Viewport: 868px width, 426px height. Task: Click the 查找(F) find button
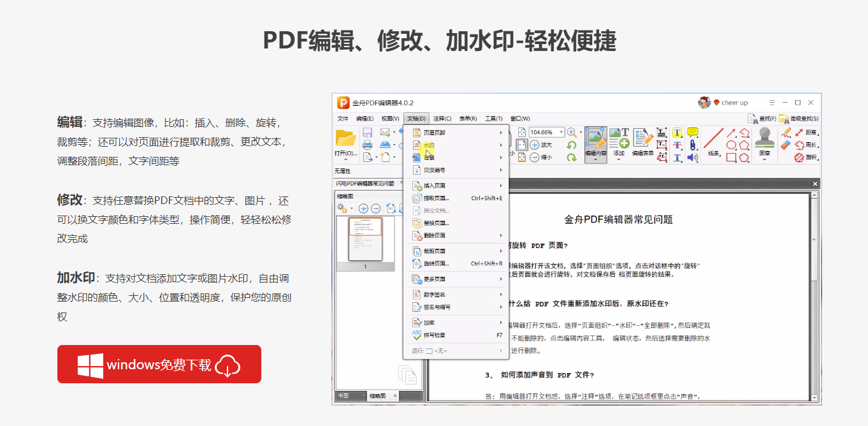pos(762,119)
